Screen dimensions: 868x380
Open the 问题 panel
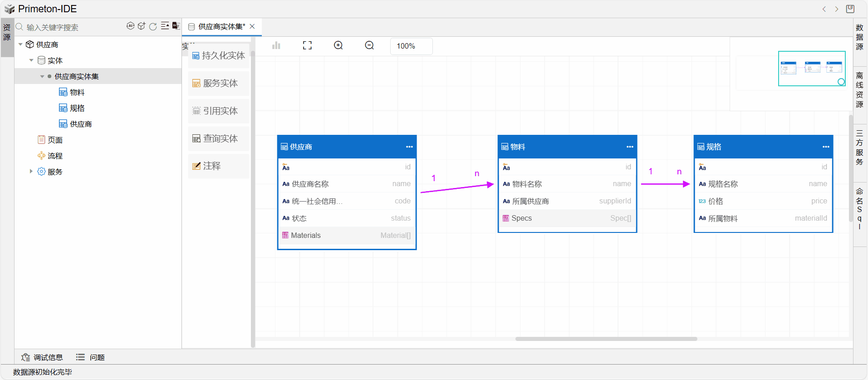point(91,357)
